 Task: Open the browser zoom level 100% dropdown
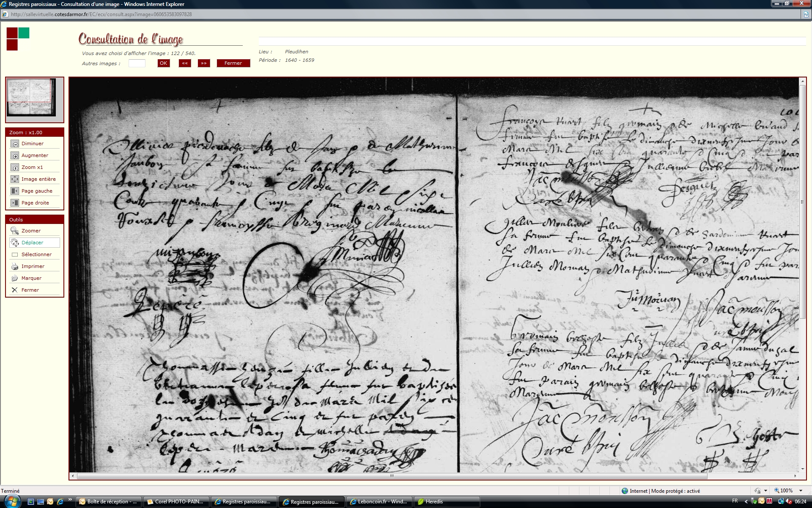(801, 491)
